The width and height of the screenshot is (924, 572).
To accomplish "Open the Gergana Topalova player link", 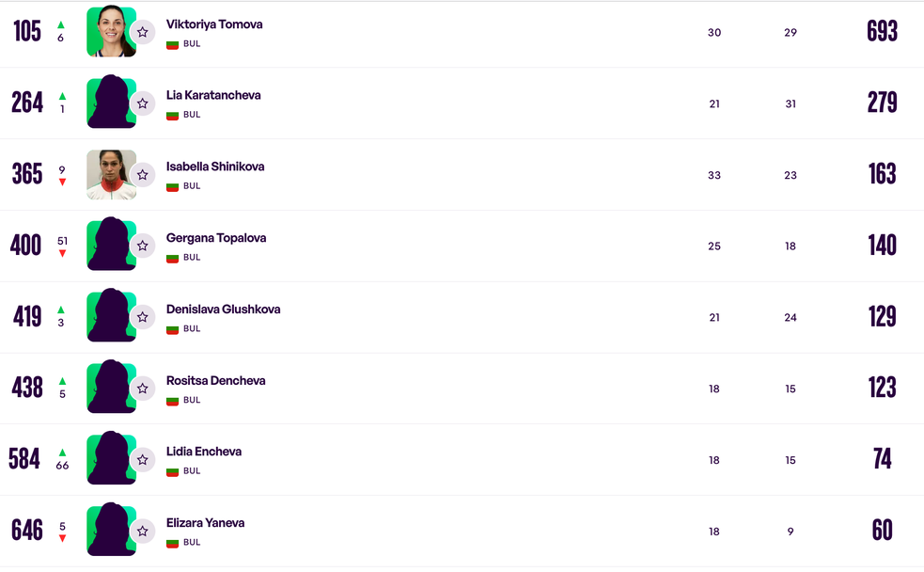I will pyautogui.click(x=216, y=238).
